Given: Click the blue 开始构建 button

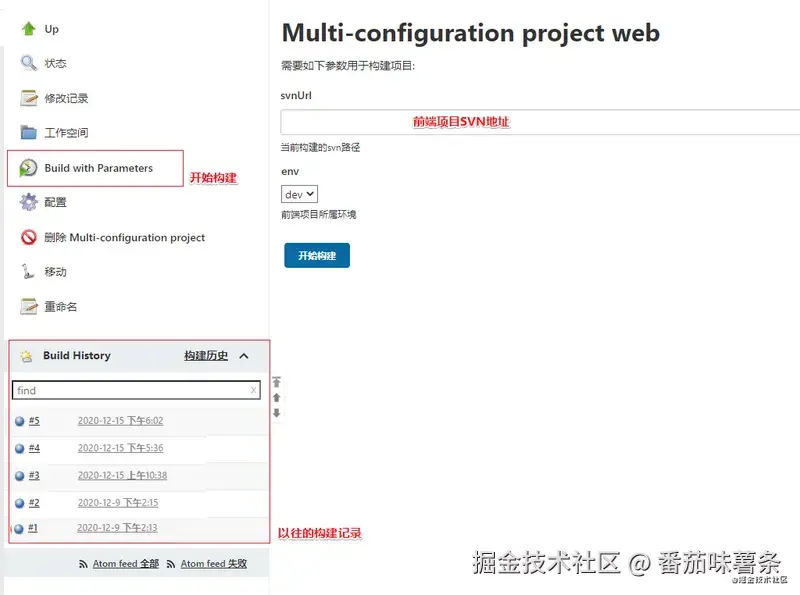Looking at the screenshot, I should coord(317,255).
